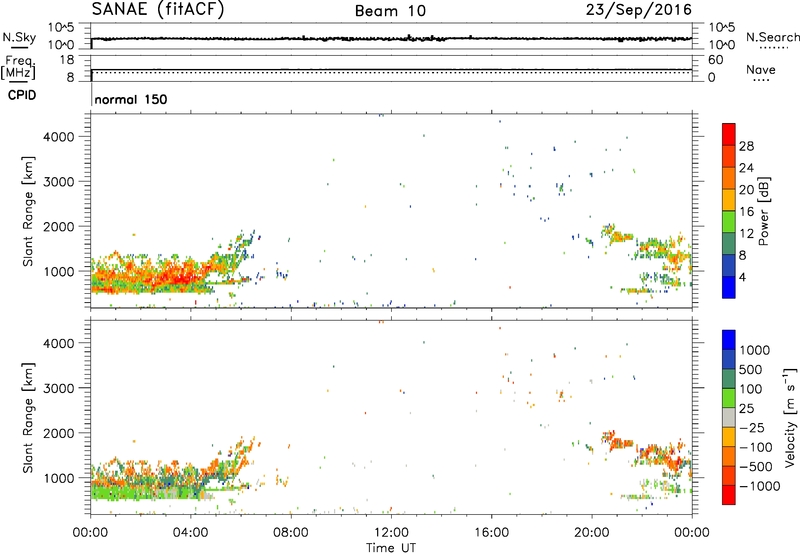This screenshot has width=800, height=554.
Task: Click the Freq. [MHz] label
Action: [x=18, y=67]
